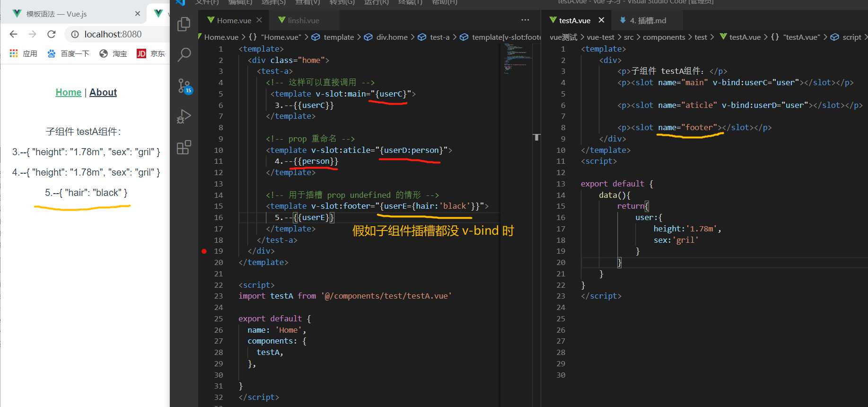Click the site info icon in address bar
Image resolution: width=868 pixels, height=407 pixels.
(x=75, y=34)
